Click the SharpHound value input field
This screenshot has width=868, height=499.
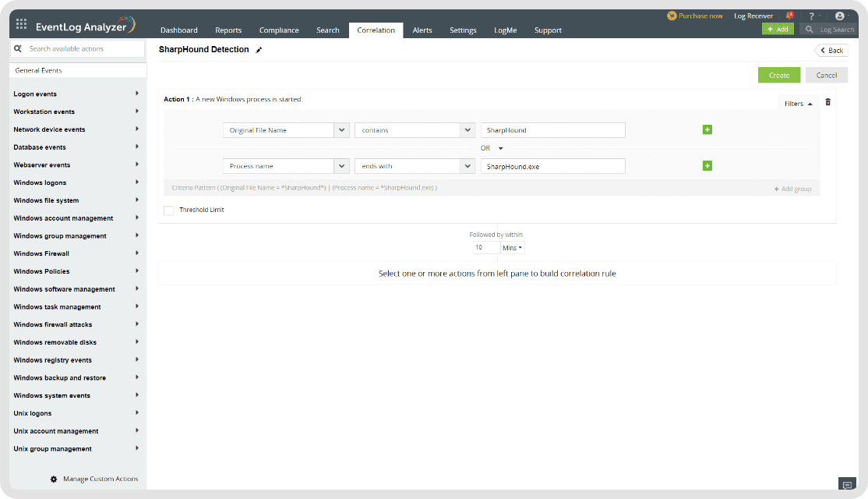(x=553, y=130)
